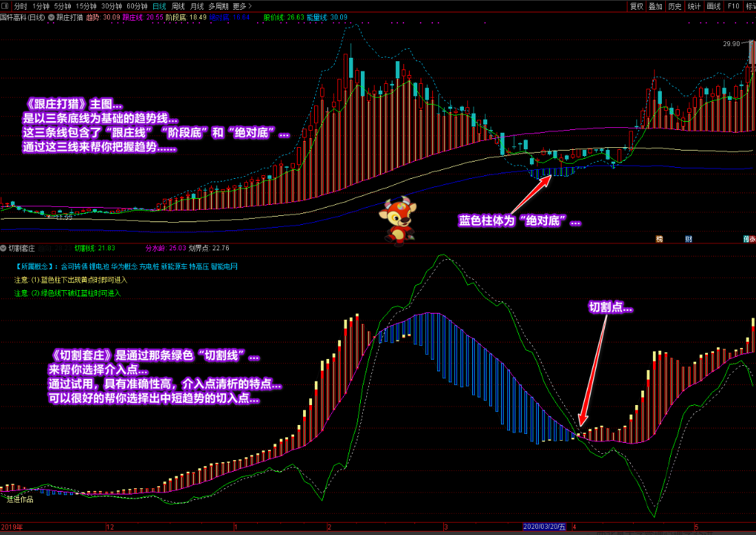Toggle 复权 price adjustment
Viewport: 756px width, 535px height.
coord(636,6)
